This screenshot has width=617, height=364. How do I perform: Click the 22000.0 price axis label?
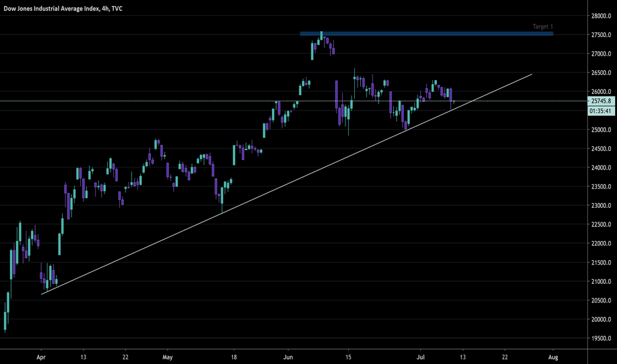pyautogui.click(x=601, y=244)
